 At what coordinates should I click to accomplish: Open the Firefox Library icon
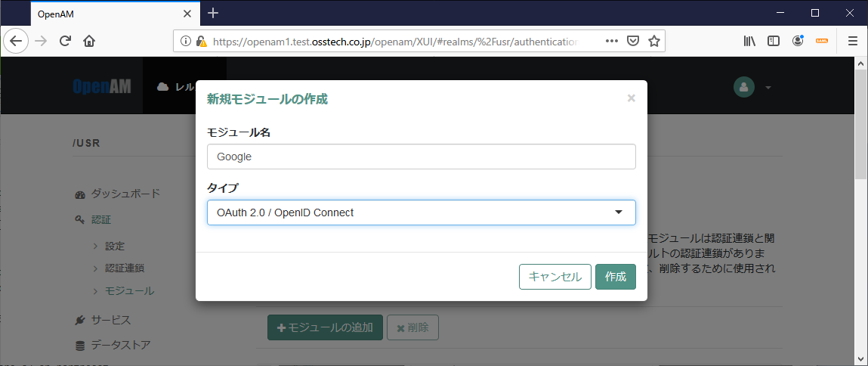[x=749, y=41]
